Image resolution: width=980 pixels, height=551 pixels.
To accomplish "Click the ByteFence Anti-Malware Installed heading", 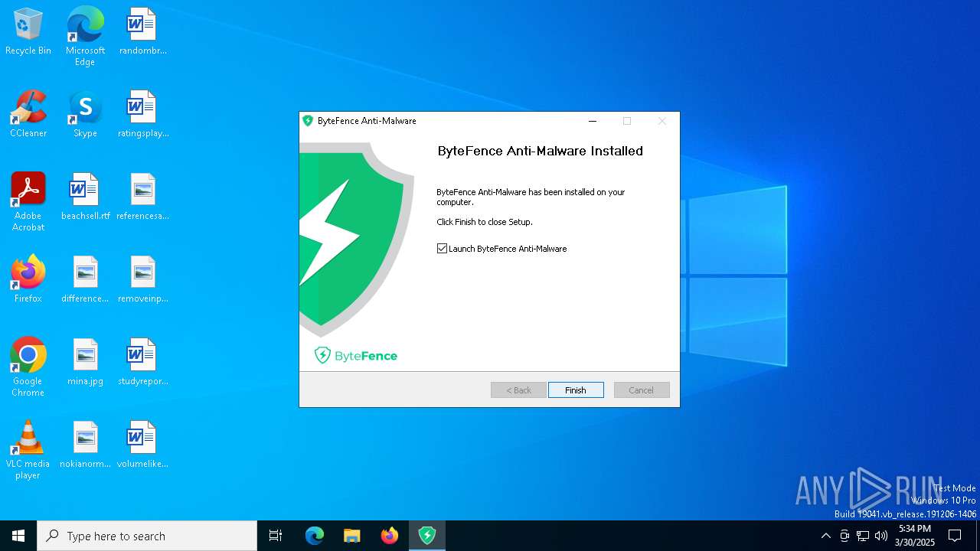I will point(541,151).
